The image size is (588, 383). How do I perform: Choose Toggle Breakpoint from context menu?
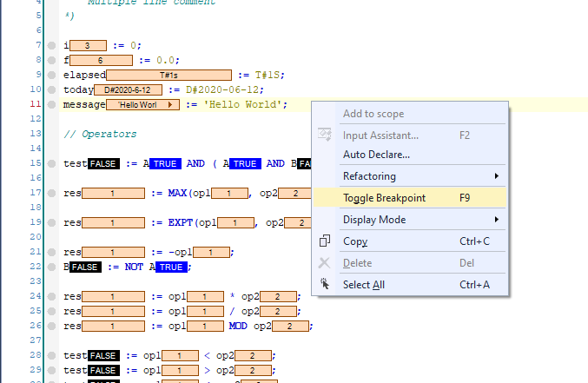(x=384, y=198)
